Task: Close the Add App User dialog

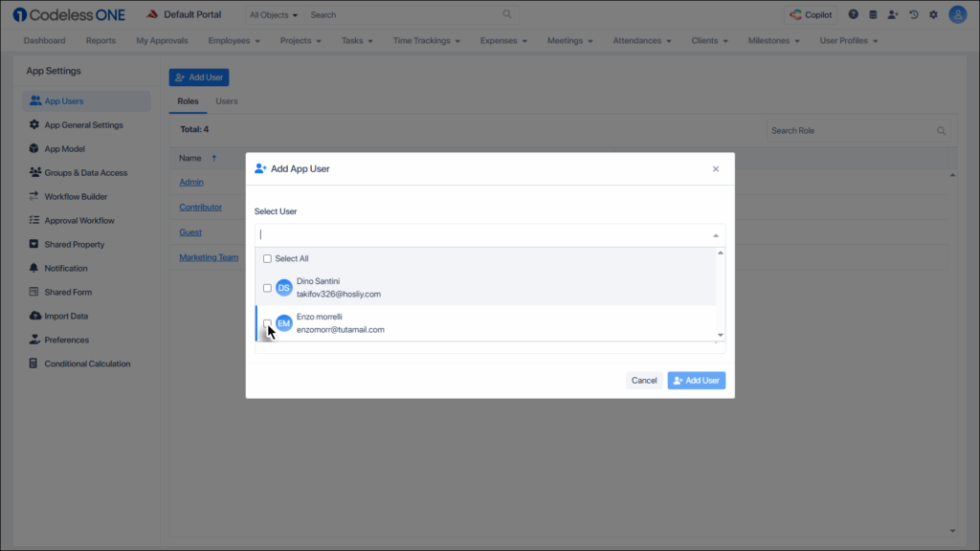Action: (x=716, y=168)
